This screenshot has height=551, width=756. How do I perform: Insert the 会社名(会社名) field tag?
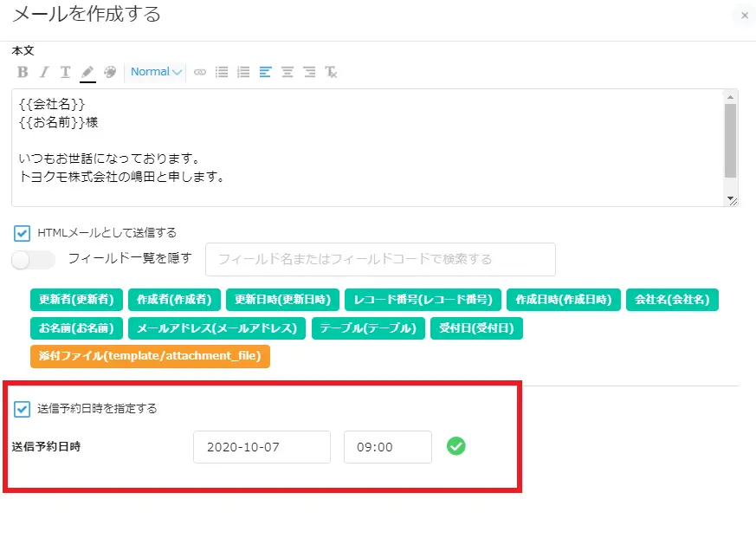(x=672, y=300)
